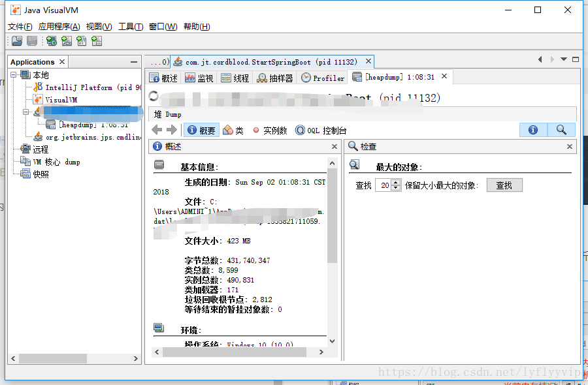Toggle the 概要 summary view button
Screen dimensions: 588x385
pyautogui.click(x=202, y=130)
